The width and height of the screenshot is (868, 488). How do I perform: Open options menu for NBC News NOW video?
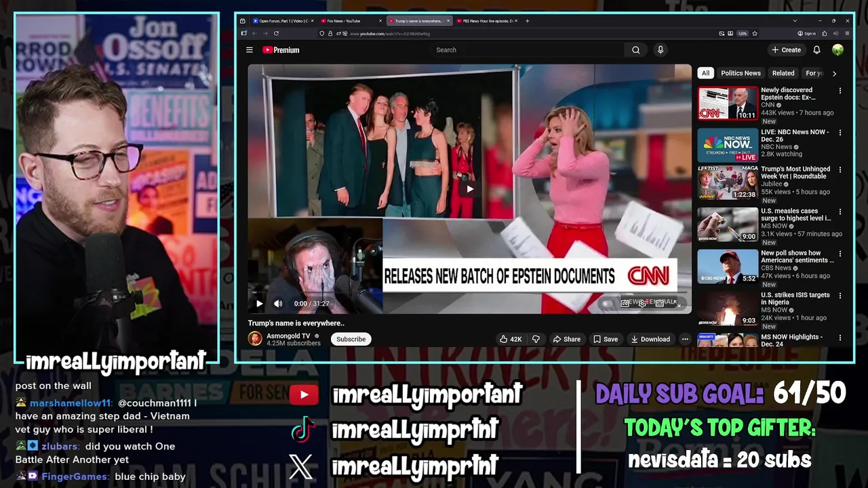(x=840, y=133)
